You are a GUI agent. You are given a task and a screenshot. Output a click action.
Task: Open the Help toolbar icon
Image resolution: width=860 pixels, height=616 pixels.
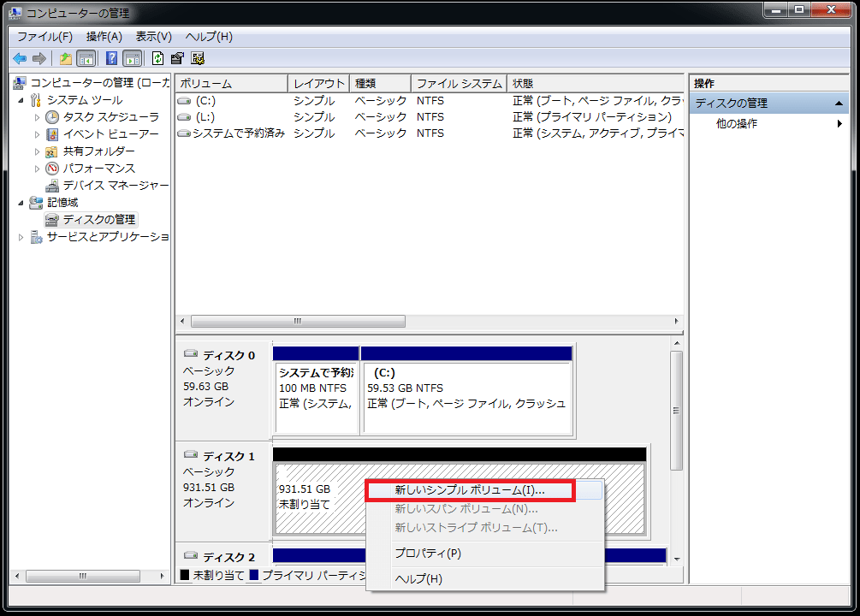pos(111,58)
